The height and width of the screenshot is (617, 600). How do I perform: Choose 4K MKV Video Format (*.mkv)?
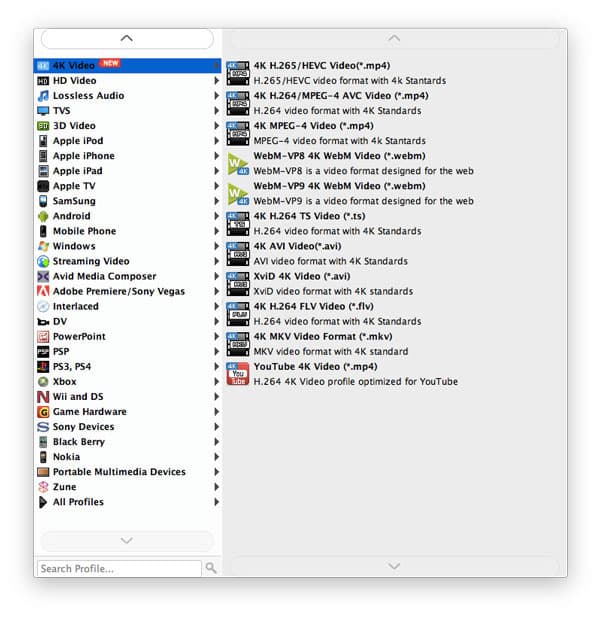[x=322, y=336]
